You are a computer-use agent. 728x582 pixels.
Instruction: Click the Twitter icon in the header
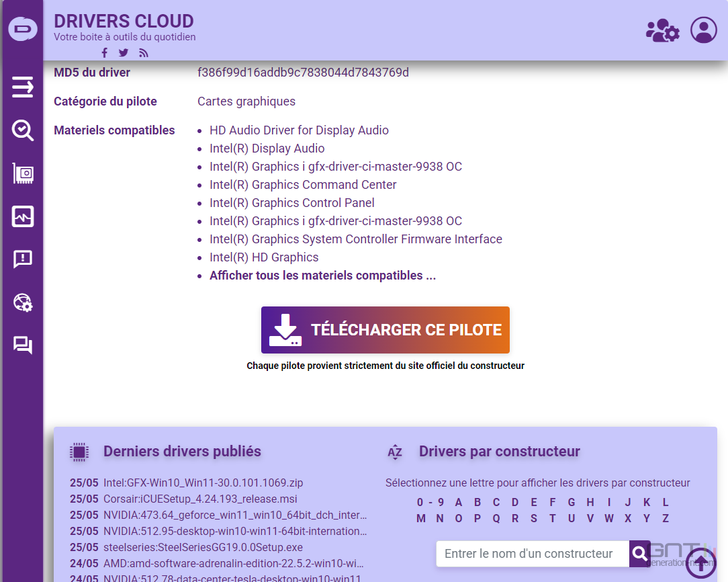pyautogui.click(x=123, y=52)
